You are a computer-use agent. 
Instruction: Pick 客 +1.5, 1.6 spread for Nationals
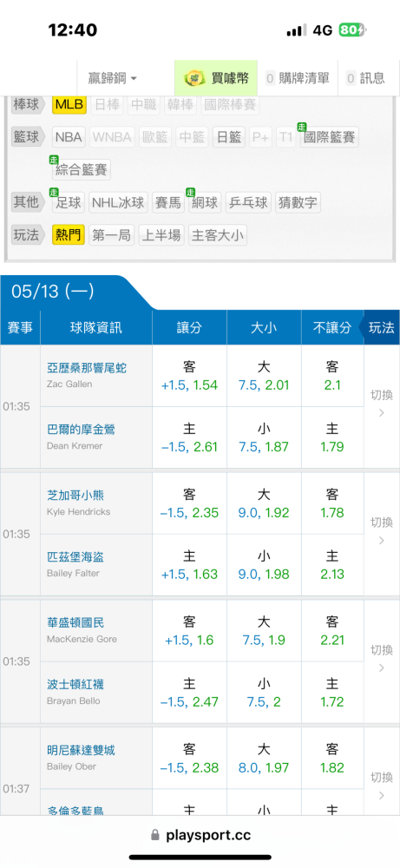pyautogui.click(x=189, y=630)
